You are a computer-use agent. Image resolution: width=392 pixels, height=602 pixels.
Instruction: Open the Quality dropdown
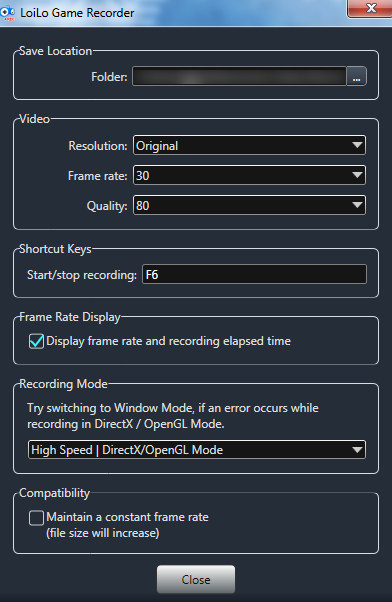249,205
